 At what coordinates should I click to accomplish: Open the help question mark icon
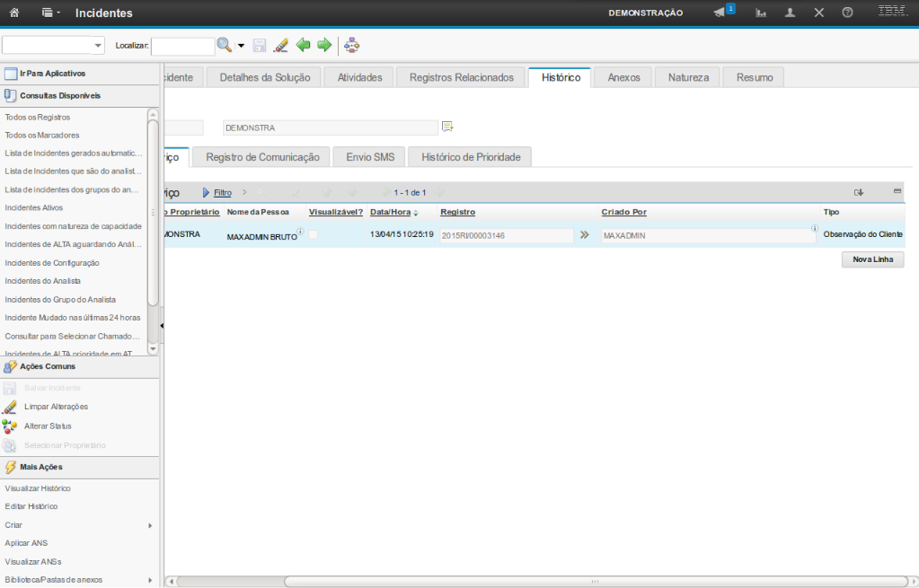point(847,13)
